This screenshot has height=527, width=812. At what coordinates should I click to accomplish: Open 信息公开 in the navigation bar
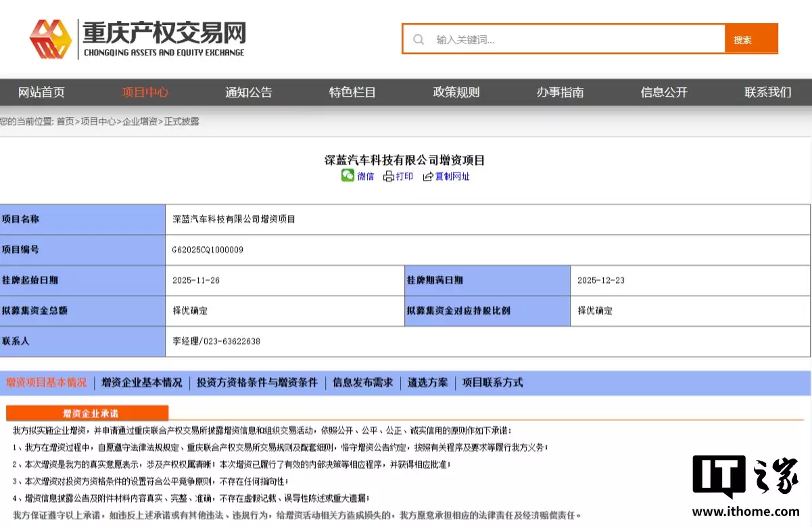[x=663, y=93]
